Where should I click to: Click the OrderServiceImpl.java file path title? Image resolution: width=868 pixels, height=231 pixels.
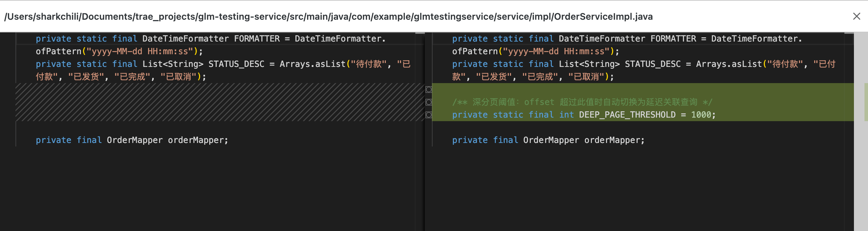(328, 17)
